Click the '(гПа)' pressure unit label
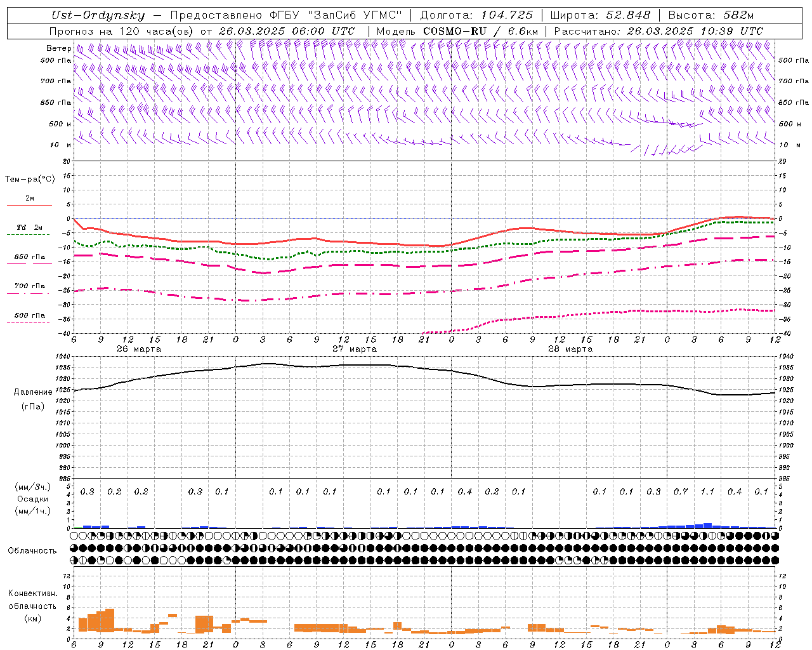 click(x=33, y=406)
